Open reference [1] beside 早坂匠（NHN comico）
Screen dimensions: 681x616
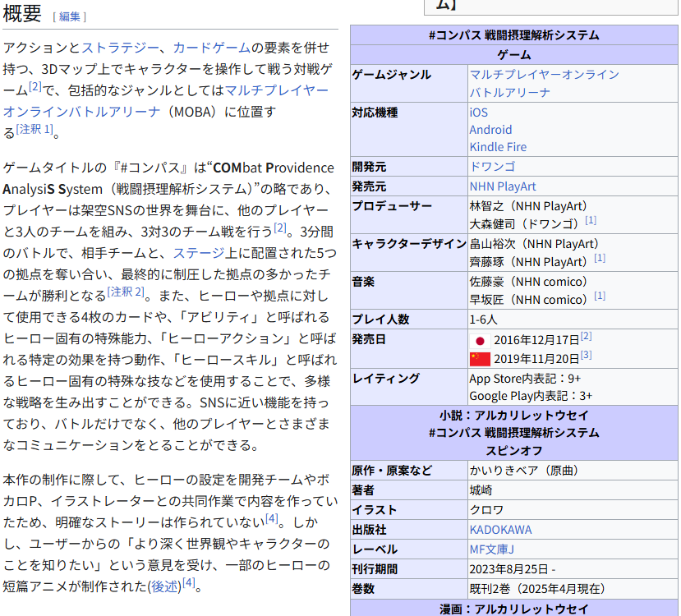pyautogui.click(x=600, y=296)
